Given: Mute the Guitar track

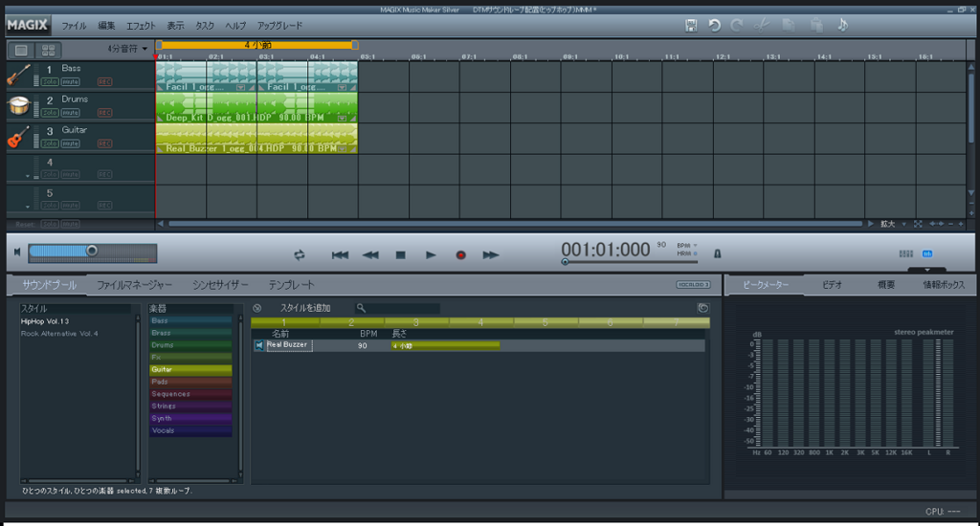Looking at the screenshot, I should tap(70, 143).
